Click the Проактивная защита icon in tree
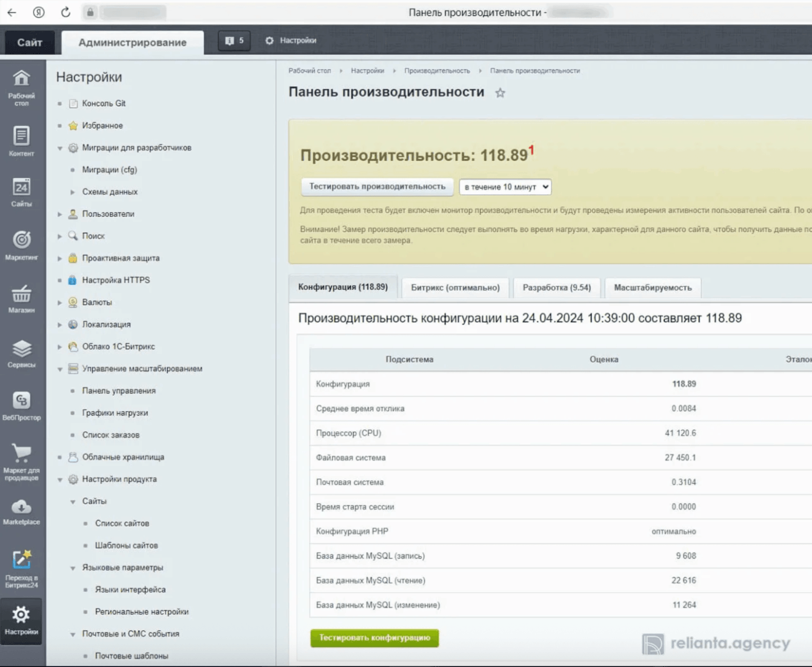The image size is (812, 667). point(73,258)
